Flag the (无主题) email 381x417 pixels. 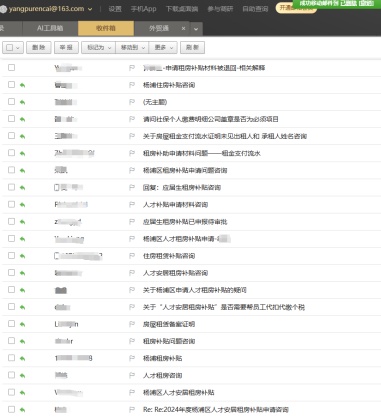pyautogui.click(x=132, y=102)
